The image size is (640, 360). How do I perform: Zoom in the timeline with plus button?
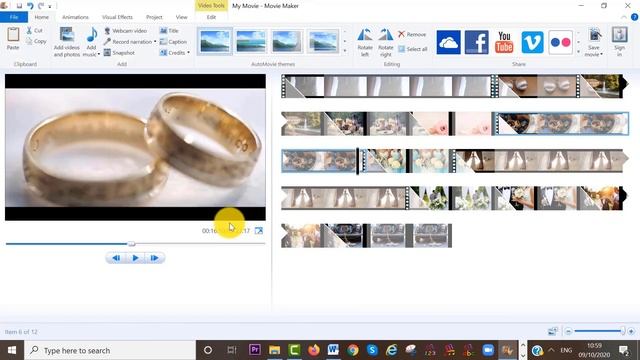pyautogui.click(x=631, y=331)
